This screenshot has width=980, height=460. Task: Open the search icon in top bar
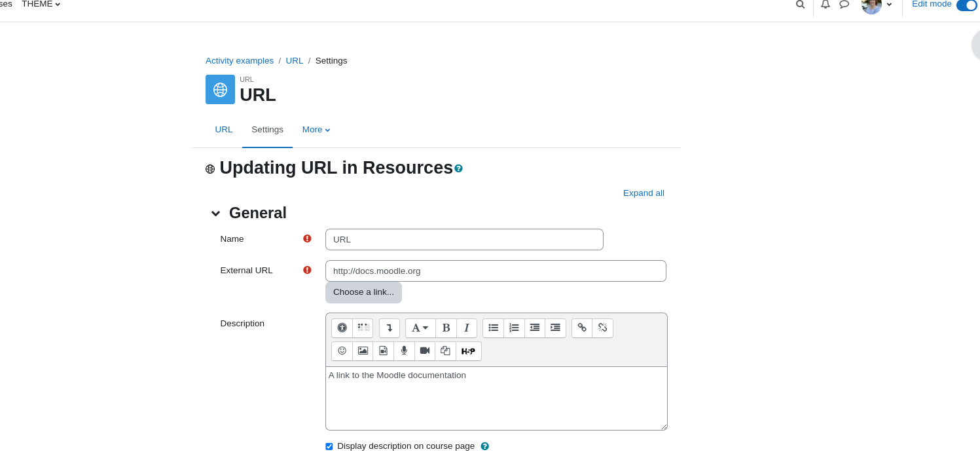[x=800, y=4]
